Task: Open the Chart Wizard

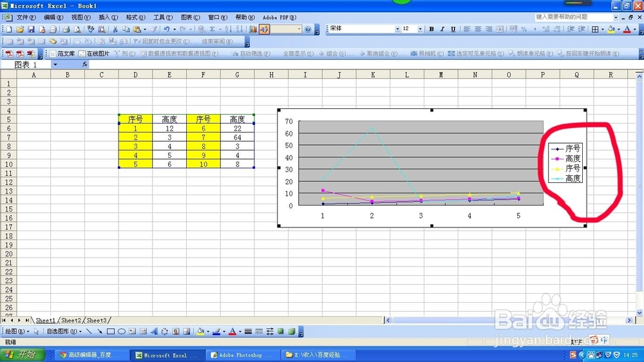Action: (253, 29)
